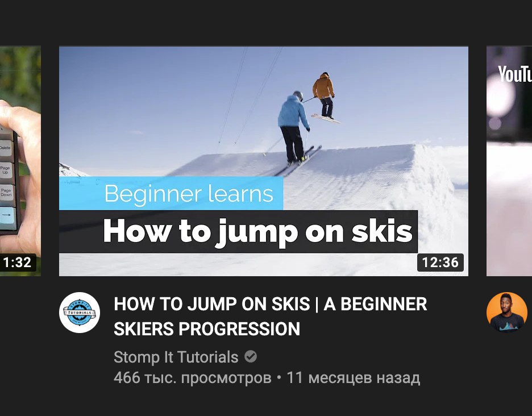532x416 pixels.
Task: Click the 12:36 duration badge
Action: click(440, 263)
